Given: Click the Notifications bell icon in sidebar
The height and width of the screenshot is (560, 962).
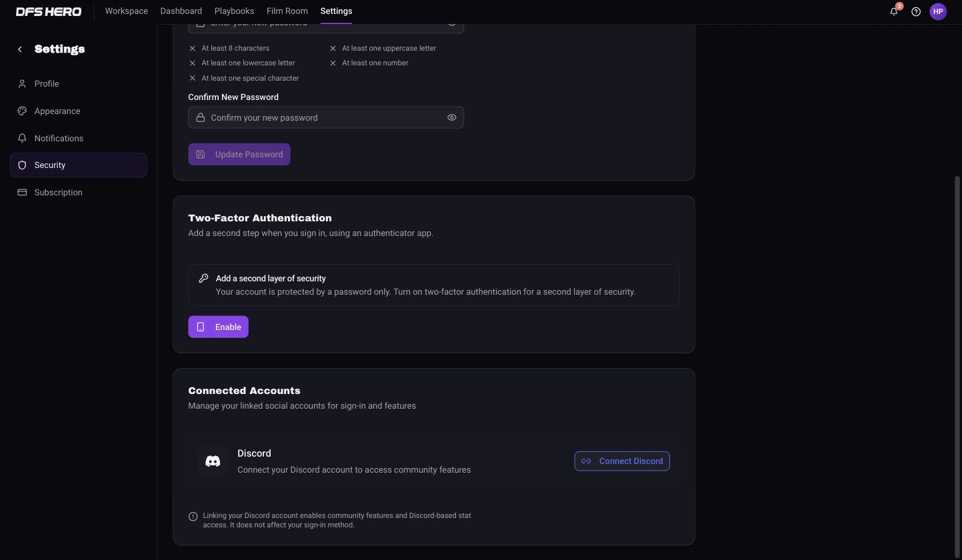Looking at the screenshot, I should tap(22, 138).
